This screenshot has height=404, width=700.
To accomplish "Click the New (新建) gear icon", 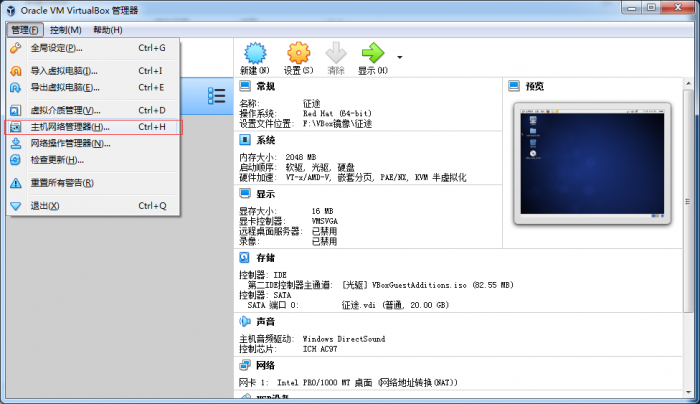I will coord(255,53).
